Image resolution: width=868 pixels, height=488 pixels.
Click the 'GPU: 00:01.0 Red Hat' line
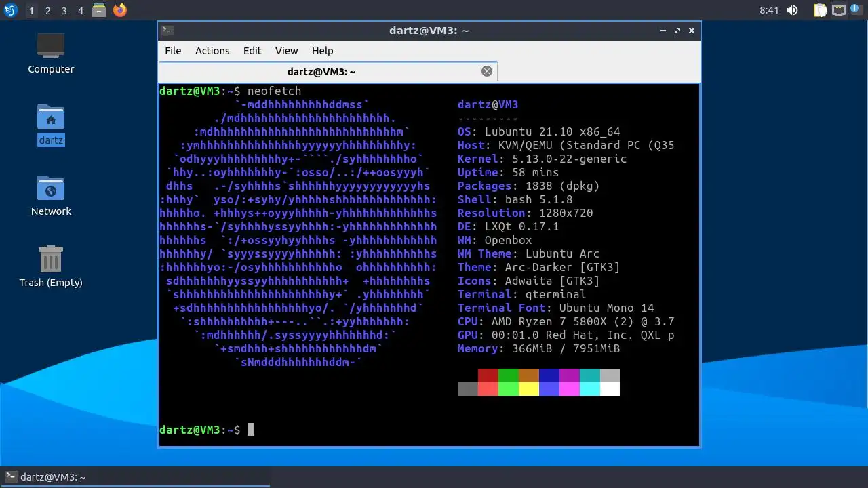click(x=566, y=335)
